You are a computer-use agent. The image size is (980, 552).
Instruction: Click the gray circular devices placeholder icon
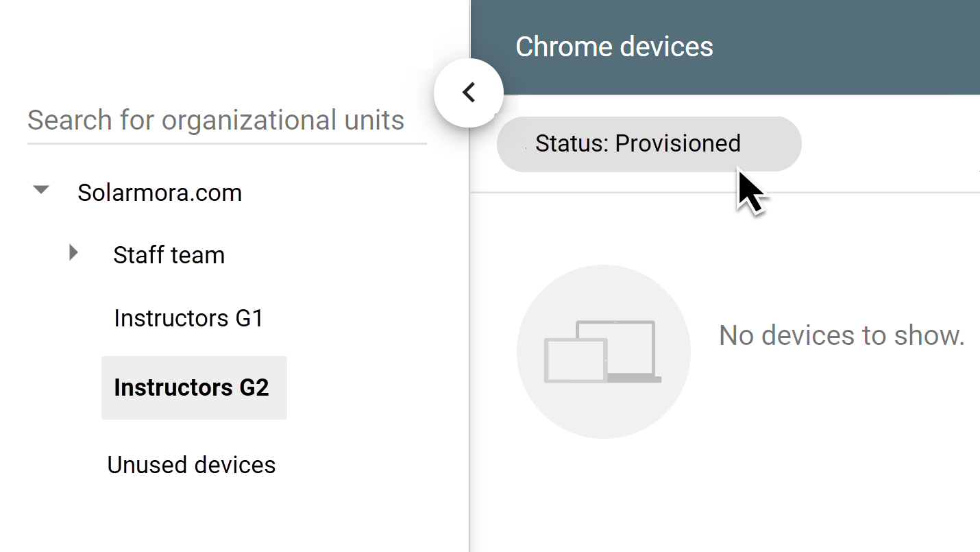(x=603, y=352)
